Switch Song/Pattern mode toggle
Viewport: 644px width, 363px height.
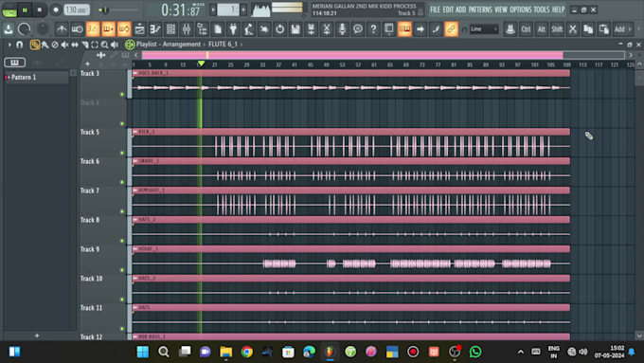coord(9,9)
